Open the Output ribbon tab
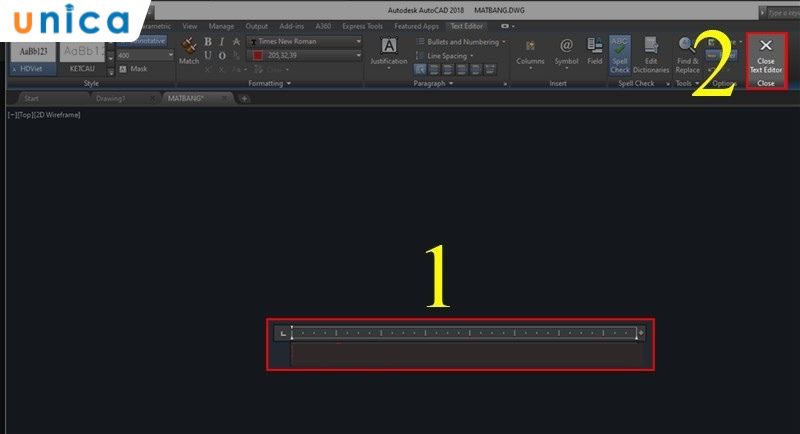 [x=256, y=26]
